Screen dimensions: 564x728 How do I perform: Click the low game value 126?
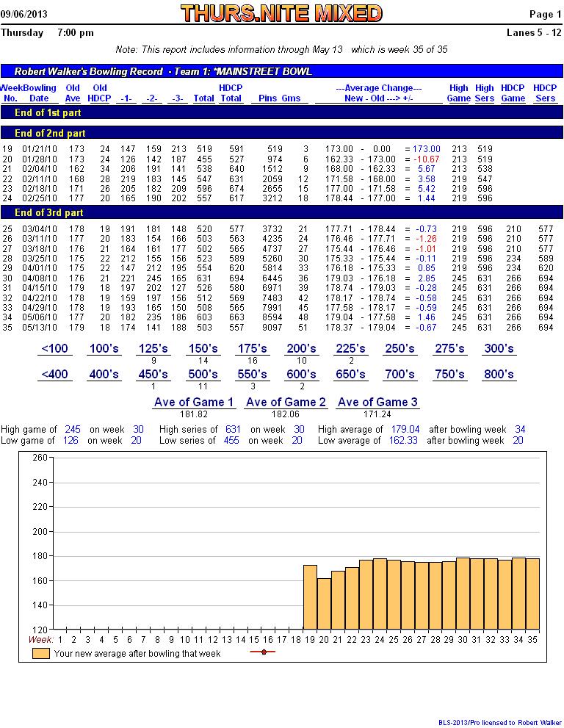point(70,440)
